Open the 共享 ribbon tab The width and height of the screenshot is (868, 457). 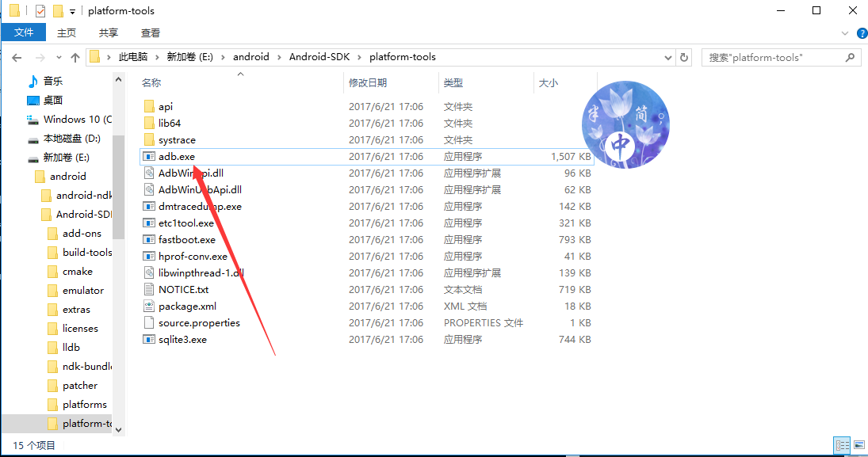point(109,32)
